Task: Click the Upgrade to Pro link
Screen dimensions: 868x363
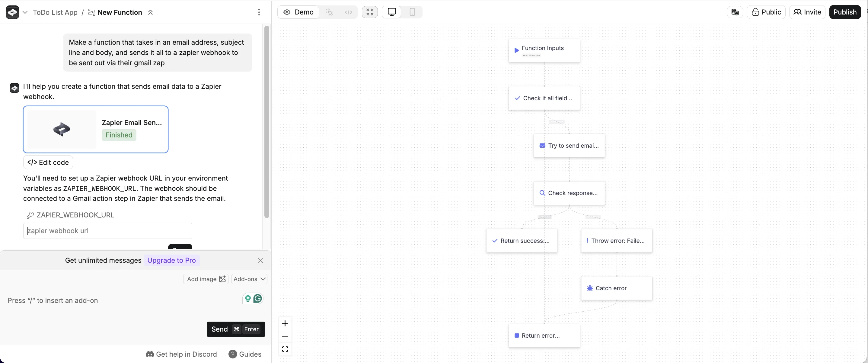Action: click(x=171, y=260)
